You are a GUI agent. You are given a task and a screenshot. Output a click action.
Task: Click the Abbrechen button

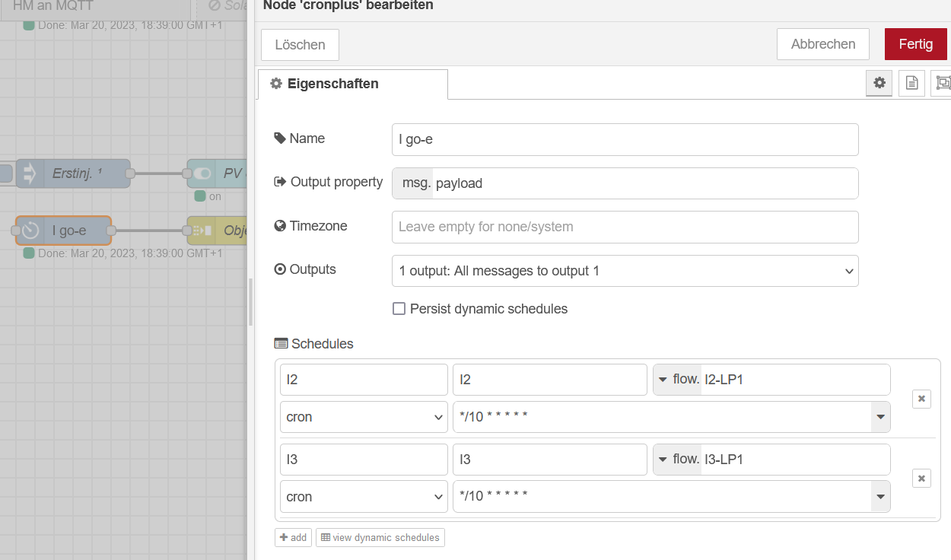pos(822,44)
